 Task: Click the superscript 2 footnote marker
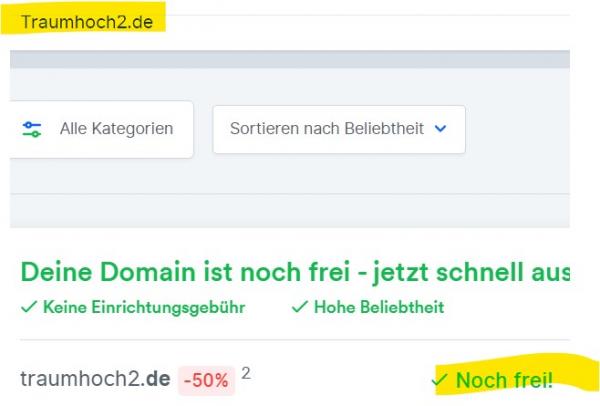[x=246, y=373]
